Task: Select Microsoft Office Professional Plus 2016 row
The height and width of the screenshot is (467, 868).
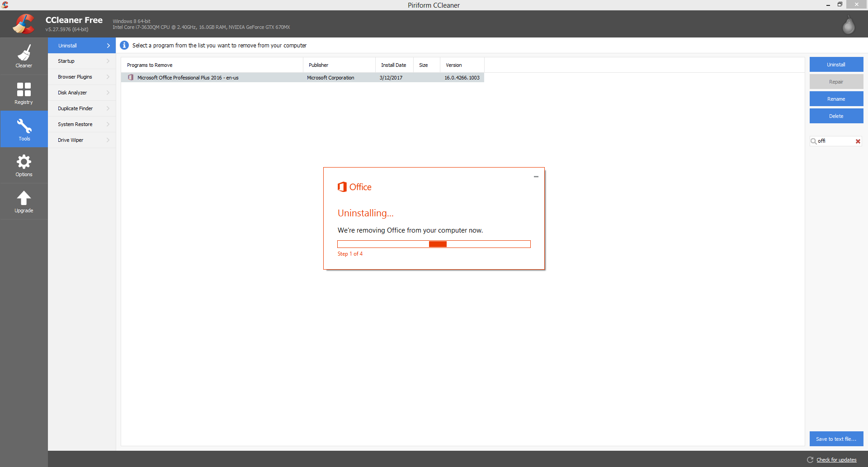Action: coord(302,78)
